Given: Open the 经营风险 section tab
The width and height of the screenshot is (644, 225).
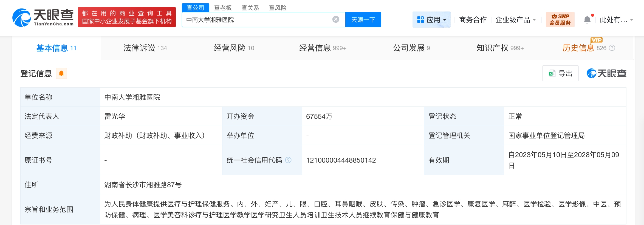Looking at the screenshot, I should (234, 48).
